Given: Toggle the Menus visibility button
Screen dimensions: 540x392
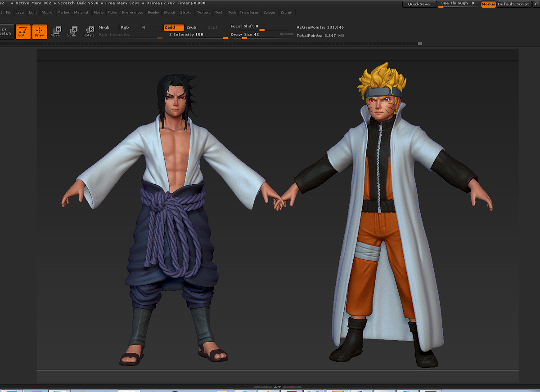Looking at the screenshot, I should pos(488,4).
